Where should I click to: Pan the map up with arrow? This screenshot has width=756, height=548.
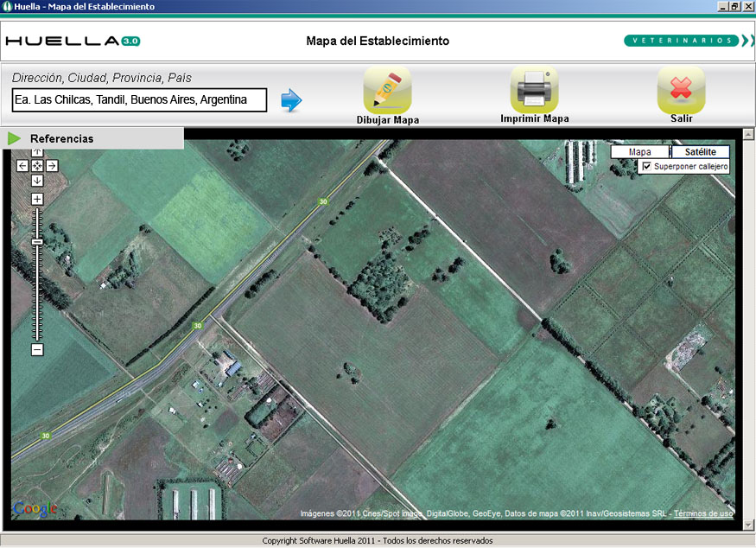tap(37, 152)
